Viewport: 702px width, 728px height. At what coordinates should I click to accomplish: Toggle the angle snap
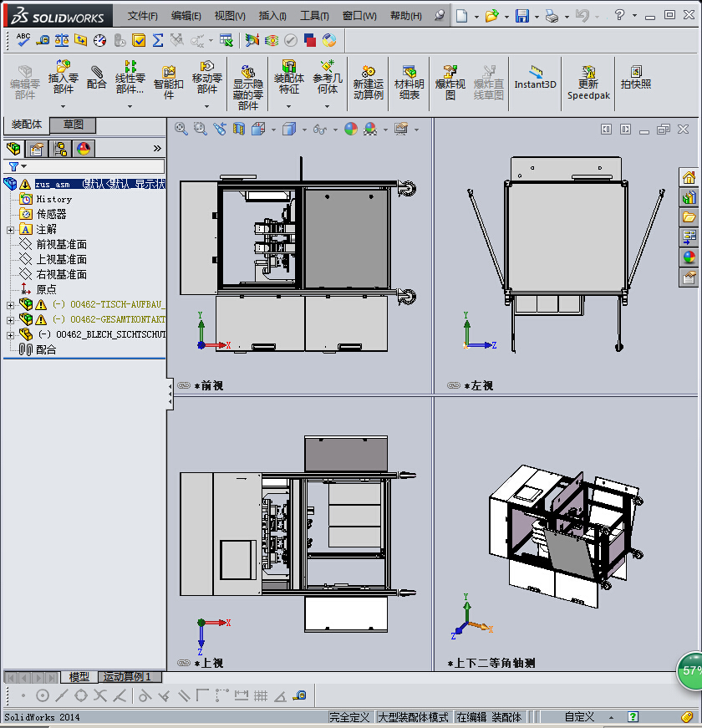(280, 695)
